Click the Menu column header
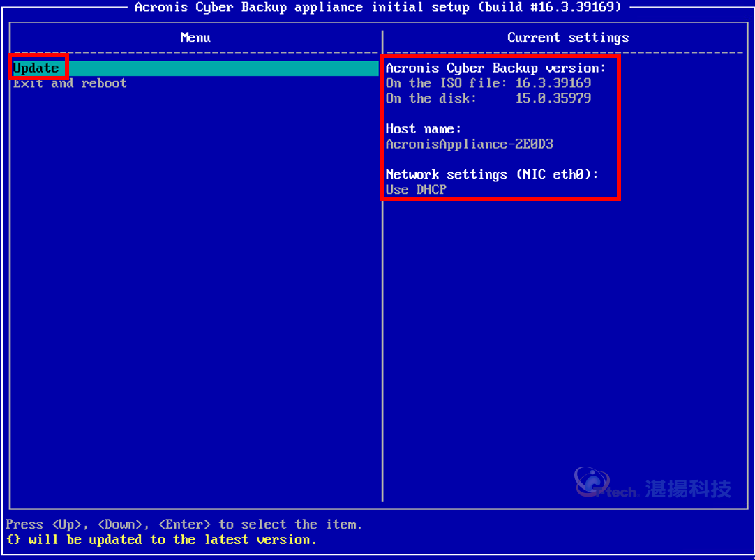Image resolution: width=755 pixels, height=560 pixels. [195, 38]
